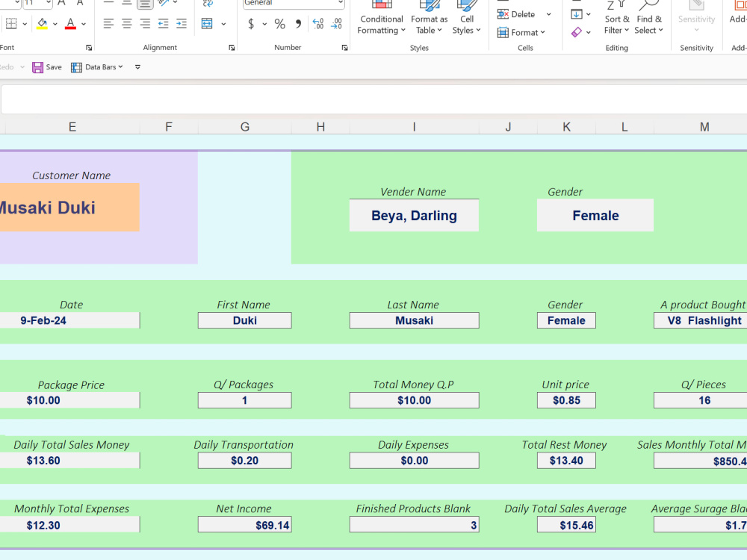Apply the yellow Fill Color

(x=42, y=23)
